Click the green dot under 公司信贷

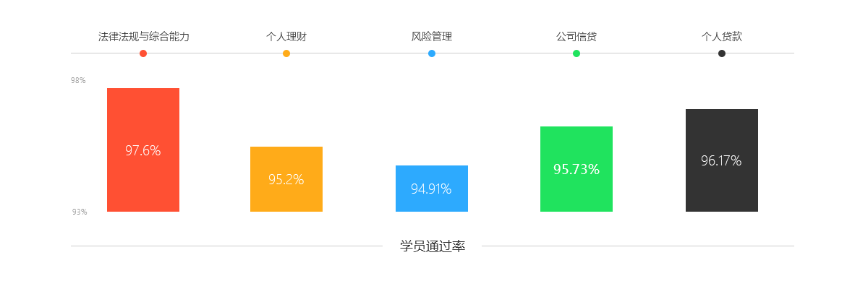(576, 53)
